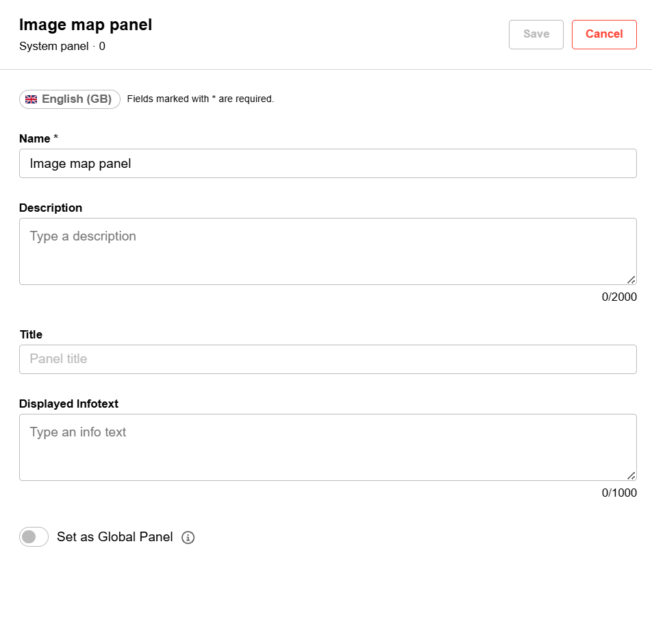Select the Panel title input

[327, 359]
